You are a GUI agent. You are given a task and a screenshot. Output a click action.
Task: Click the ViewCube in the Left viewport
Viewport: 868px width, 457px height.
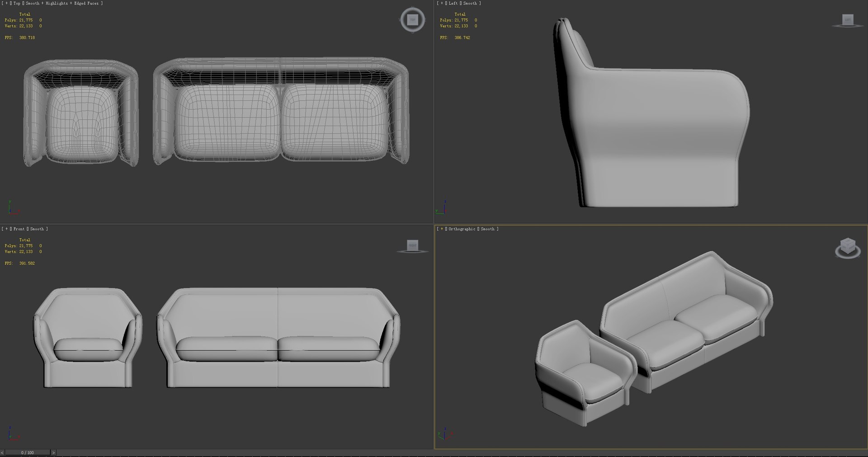[848, 21]
